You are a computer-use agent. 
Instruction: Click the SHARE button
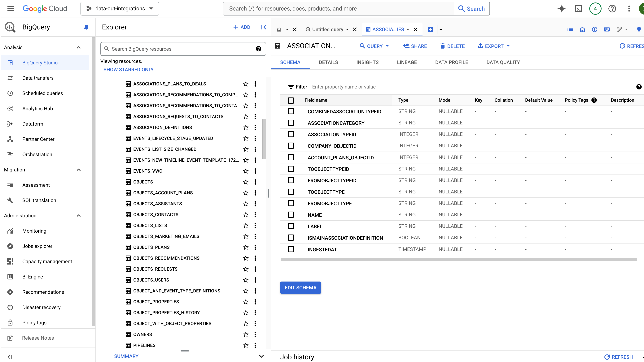[415, 46]
